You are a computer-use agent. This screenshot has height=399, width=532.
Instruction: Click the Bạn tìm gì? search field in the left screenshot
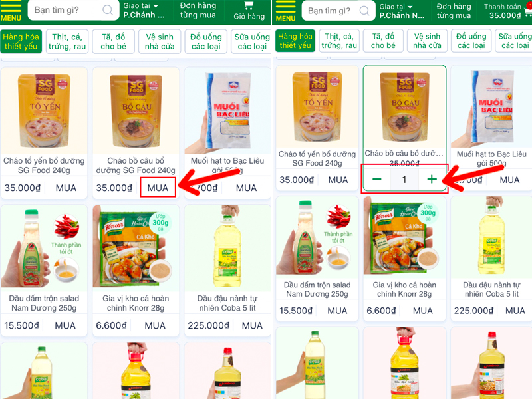[73, 10]
